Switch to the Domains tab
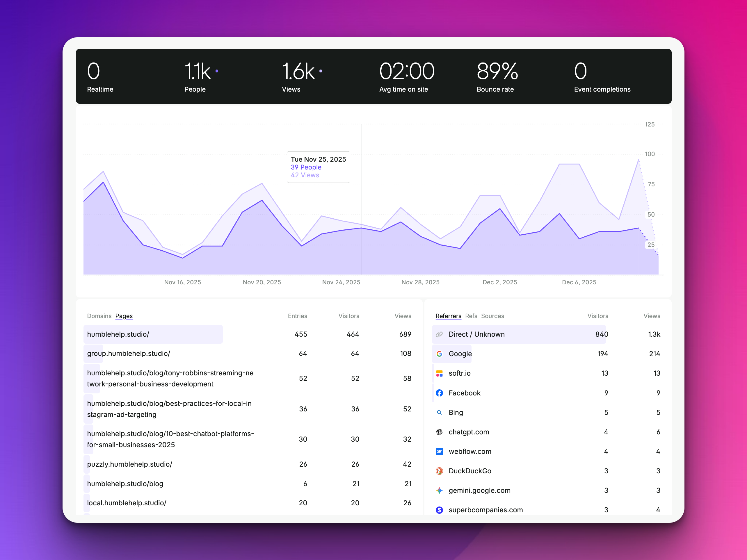Viewport: 747px width, 560px height. (x=99, y=316)
